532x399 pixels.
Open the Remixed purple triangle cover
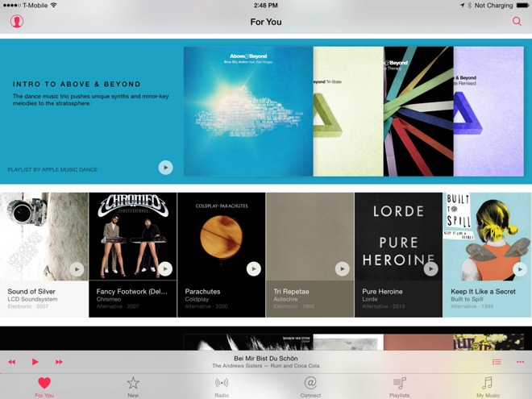coord(488,111)
